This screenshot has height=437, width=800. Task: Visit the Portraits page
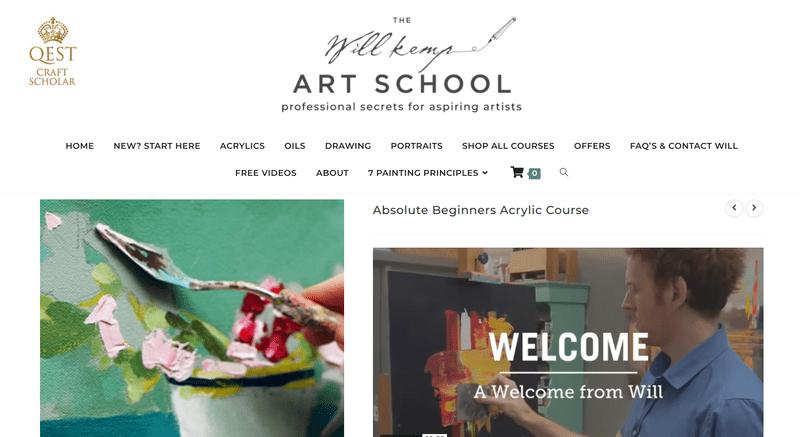coord(416,146)
